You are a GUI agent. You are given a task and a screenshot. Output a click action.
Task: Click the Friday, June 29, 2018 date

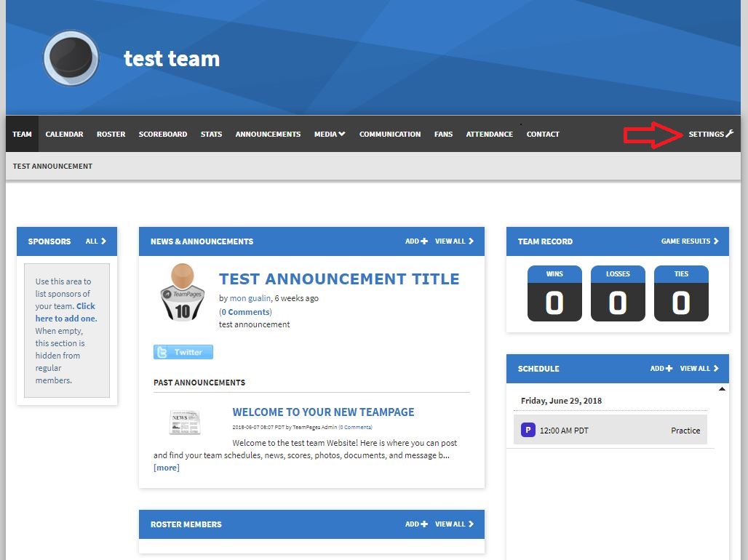(x=561, y=401)
